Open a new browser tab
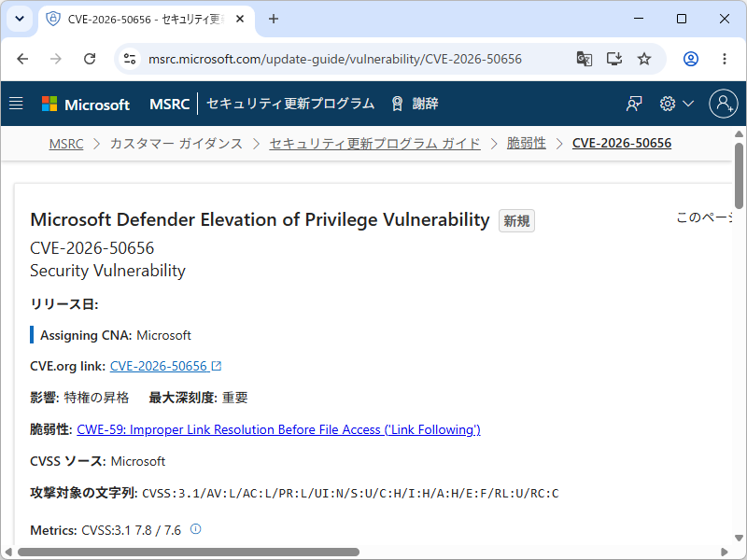 pyautogui.click(x=274, y=19)
